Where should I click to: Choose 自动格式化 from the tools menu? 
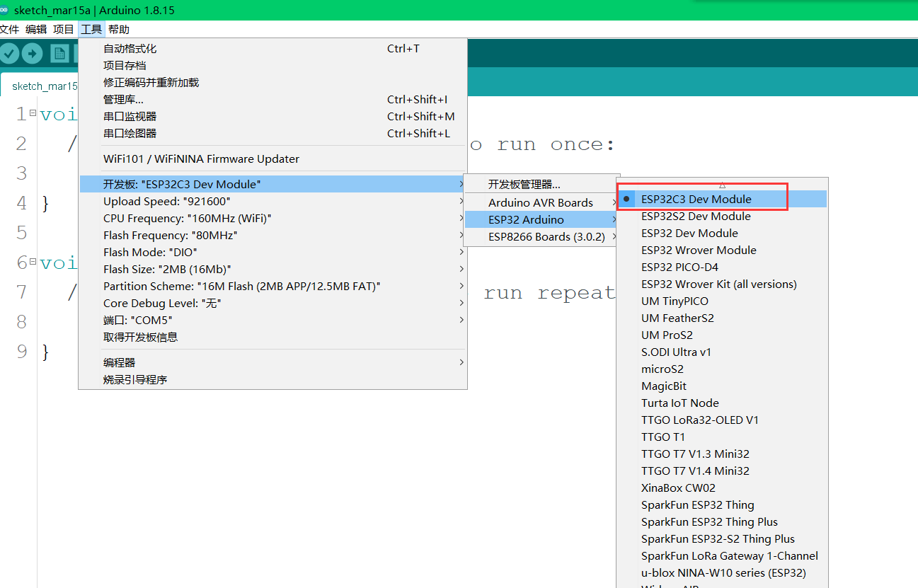pyautogui.click(x=272, y=49)
